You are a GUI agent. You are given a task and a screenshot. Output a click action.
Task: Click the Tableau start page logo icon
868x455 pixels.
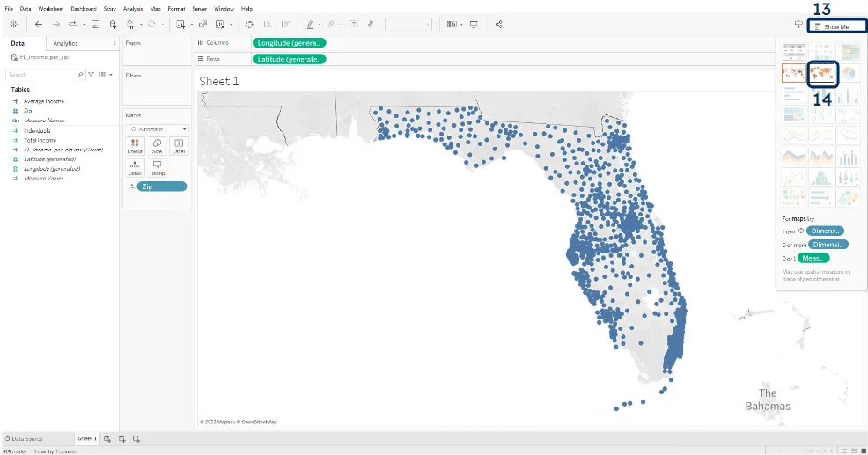13,25
